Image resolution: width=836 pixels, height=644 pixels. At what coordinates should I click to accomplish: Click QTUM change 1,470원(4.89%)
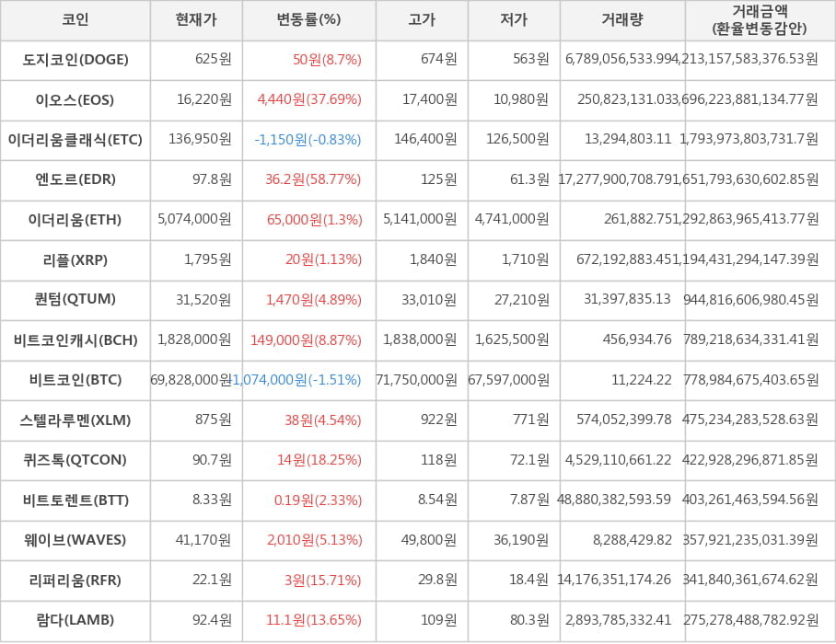pos(314,299)
